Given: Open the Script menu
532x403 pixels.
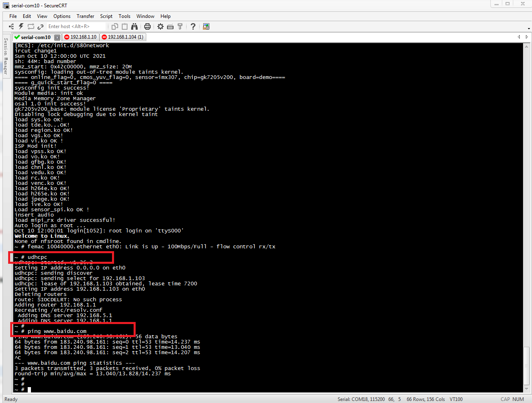Looking at the screenshot, I should click(x=106, y=16).
